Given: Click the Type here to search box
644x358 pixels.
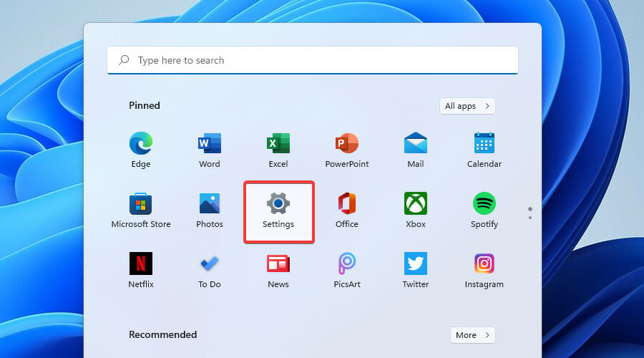Looking at the screenshot, I should [313, 60].
